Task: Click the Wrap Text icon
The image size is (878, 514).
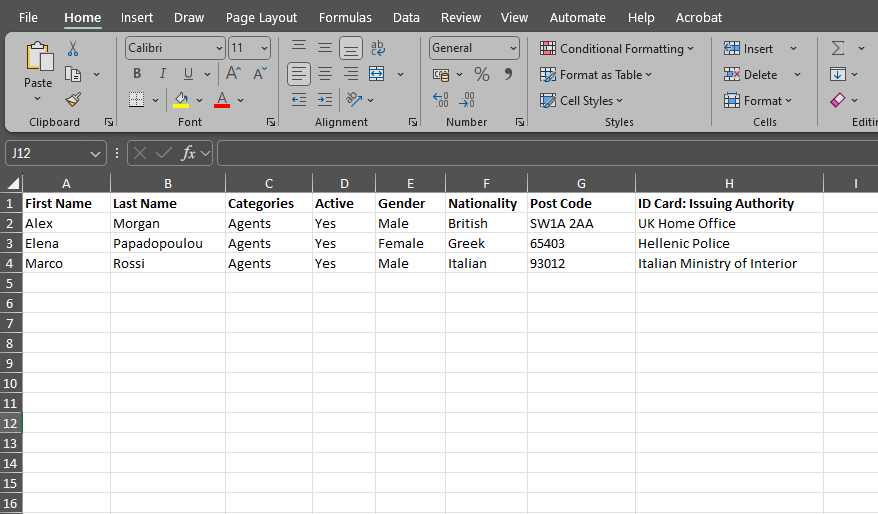Action: 378,48
